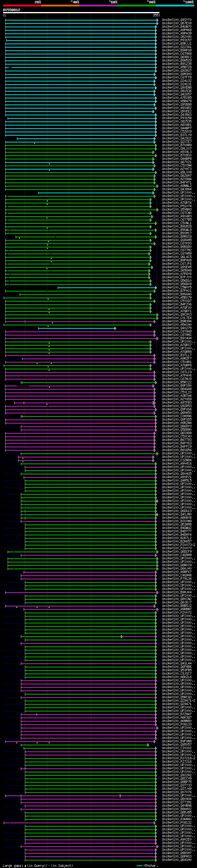Open hit UniRef100_B3TLY9
Image resolution: width=197 pixels, height=868 pixels.
(176, 135)
